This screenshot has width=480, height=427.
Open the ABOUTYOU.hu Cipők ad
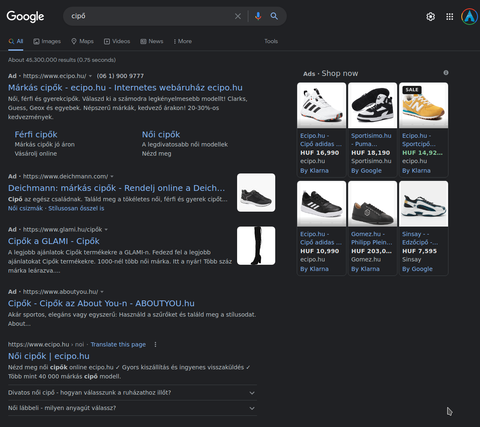tap(101, 303)
